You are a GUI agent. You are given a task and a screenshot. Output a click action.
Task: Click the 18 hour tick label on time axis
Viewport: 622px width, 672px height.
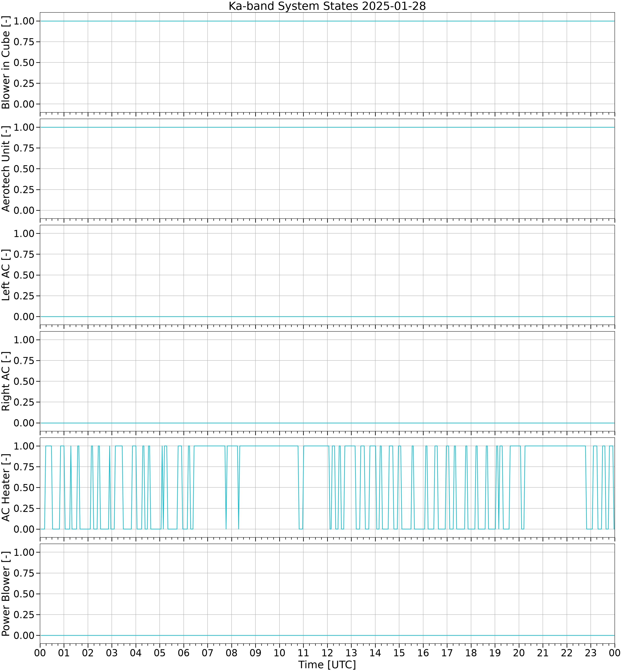coord(471,653)
